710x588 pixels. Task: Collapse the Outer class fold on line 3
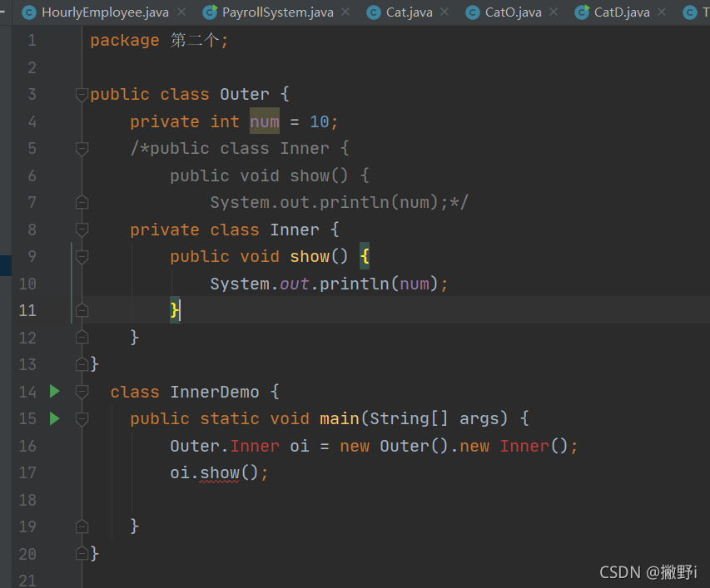[x=82, y=95]
